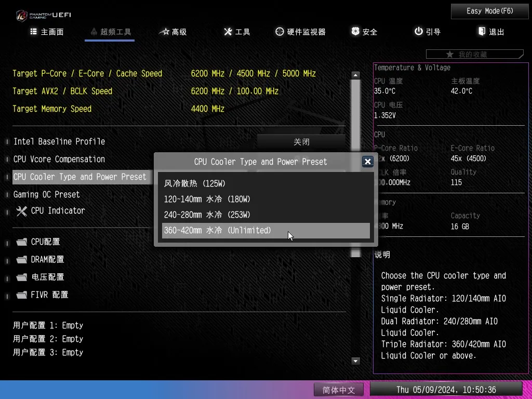The width and height of the screenshot is (532, 399).
Task: Close the CPU Cooler Type preset popup
Action: coord(368,162)
